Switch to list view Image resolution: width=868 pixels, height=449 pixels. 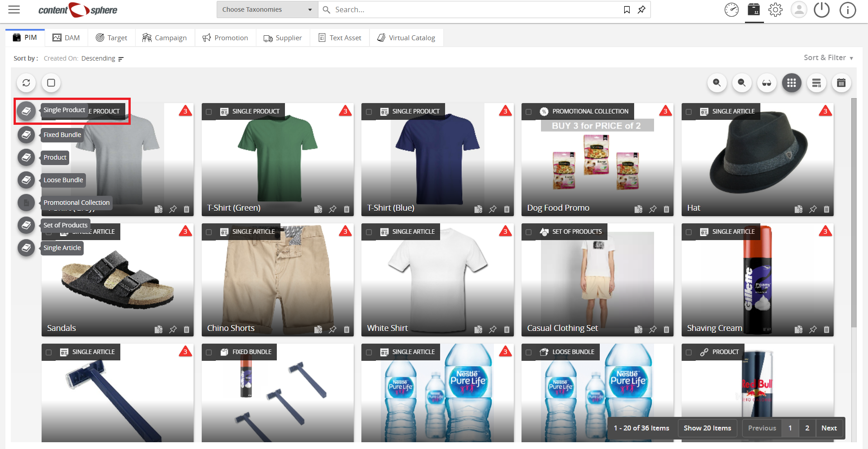[816, 83]
